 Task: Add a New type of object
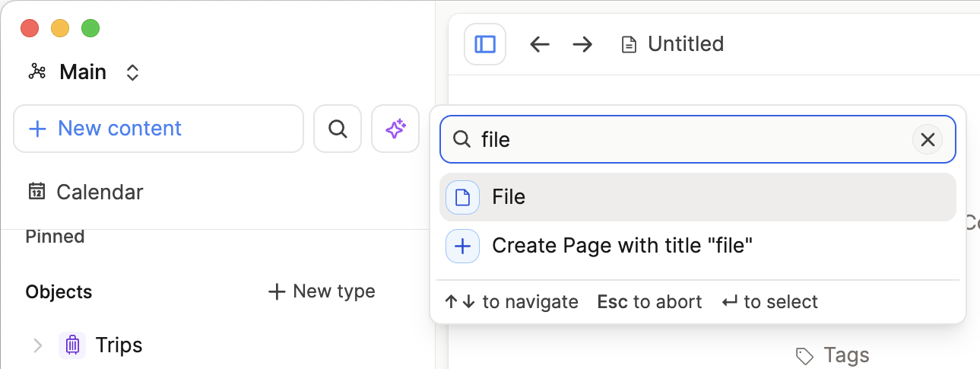[322, 291]
